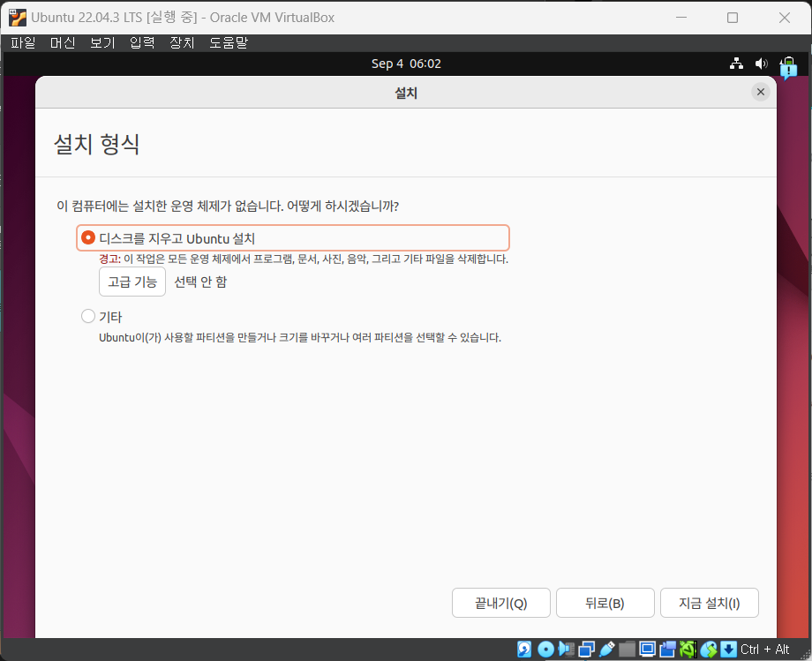The height and width of the screenshot is (661, 812).
Task: Open the USB devices status icon
Action: [607, 650]
